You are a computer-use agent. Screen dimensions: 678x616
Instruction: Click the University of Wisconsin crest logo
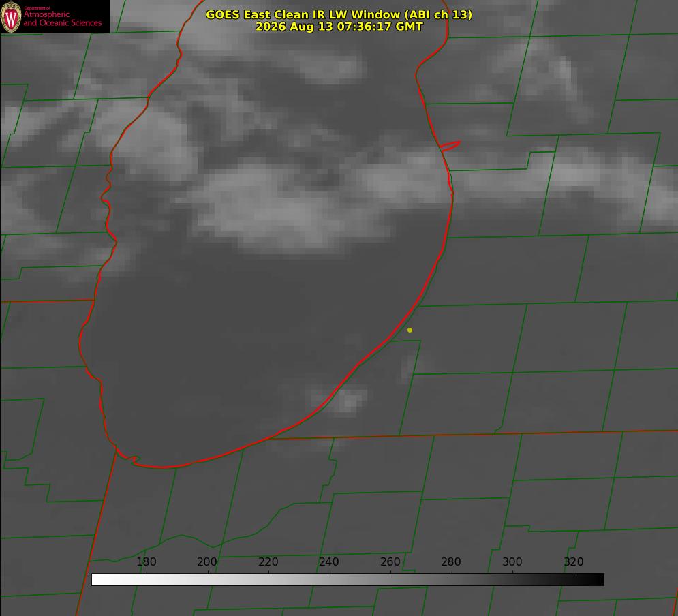(x=11, y=16)
